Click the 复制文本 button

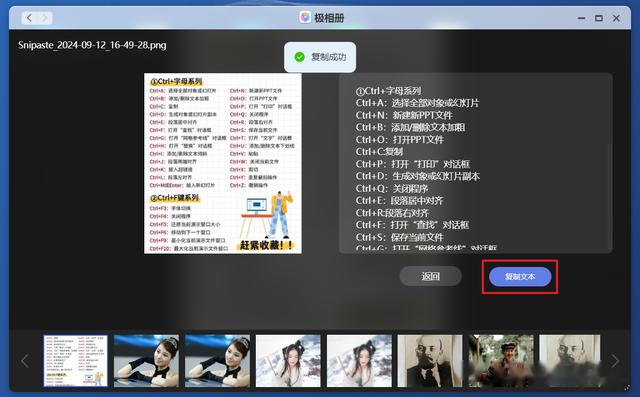pos(520,277)
